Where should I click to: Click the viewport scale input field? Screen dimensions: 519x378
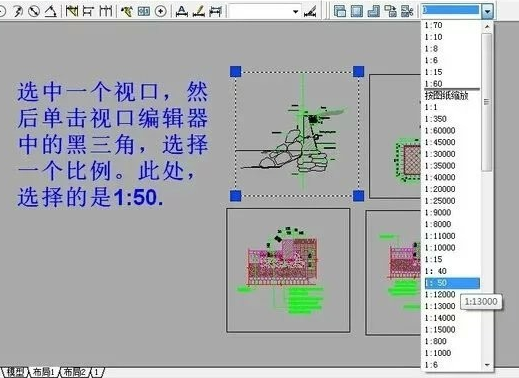[451, 10]
